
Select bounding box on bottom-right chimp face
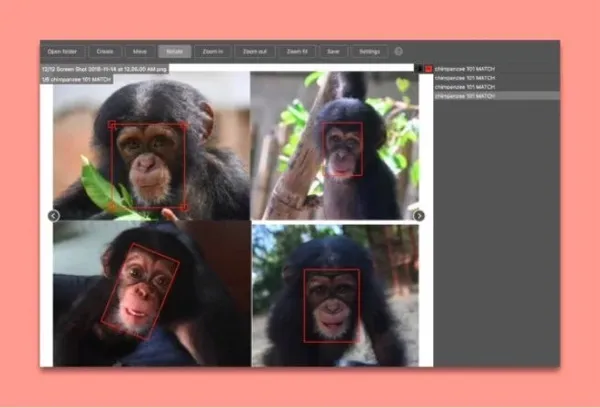point(332,305)
